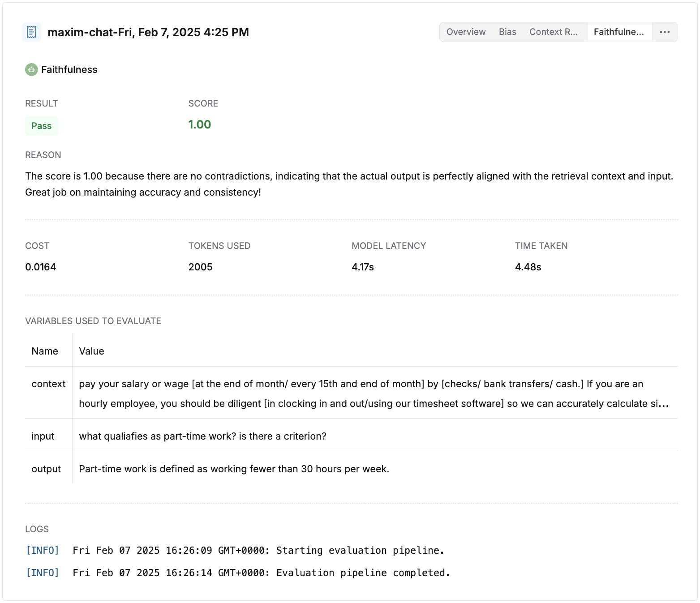
Task: Select the Context R... tab
Action: click(x=554, y=32)
